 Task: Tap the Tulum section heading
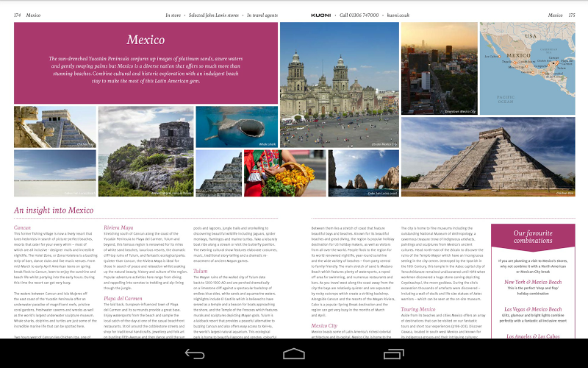[200, 271]
